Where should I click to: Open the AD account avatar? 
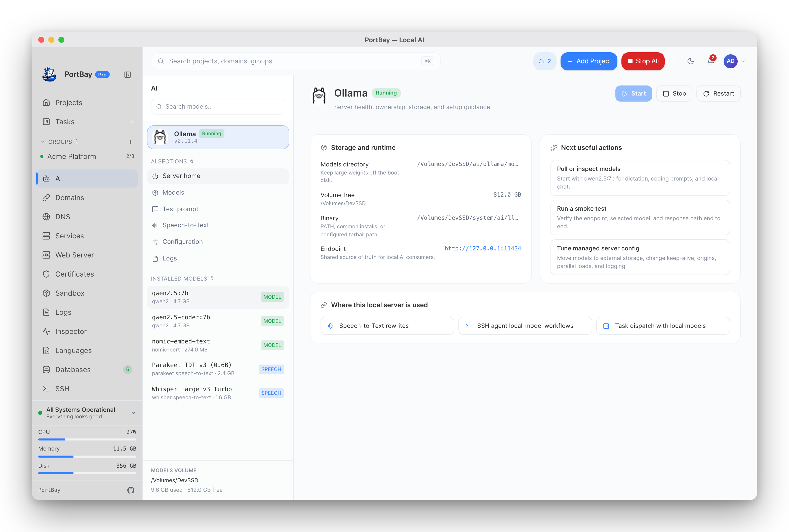pyautogui.click(x=730, y=61)
